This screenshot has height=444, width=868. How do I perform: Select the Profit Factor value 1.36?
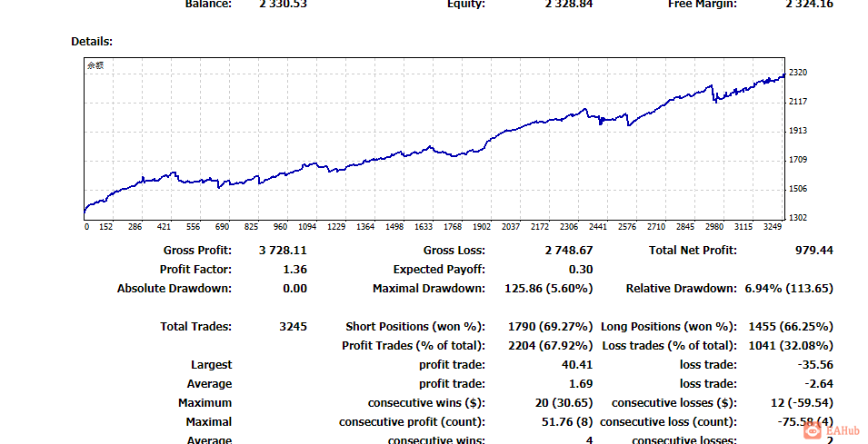(x=294, y=270)
